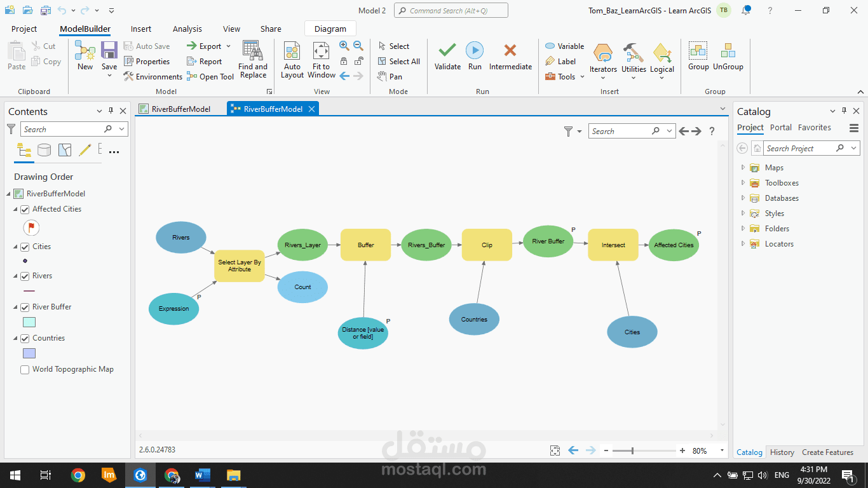
Task: Activate the Select mode arrow tool
Action: click(x=393, y=46)
